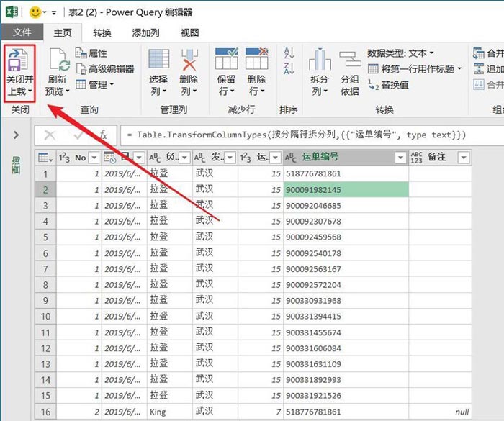
Task: Click the 拉登 cell in row 12
Action: click(x=170, y=348)
